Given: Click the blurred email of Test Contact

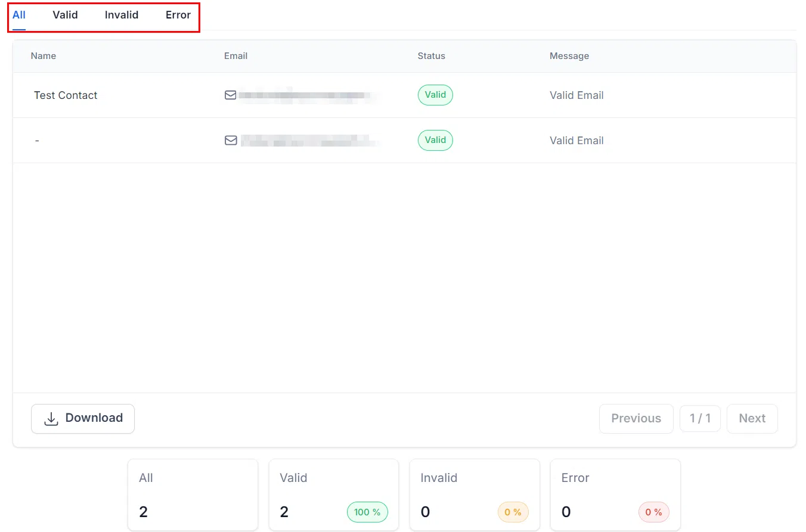Looking at the screenshot, I should 308,95.
